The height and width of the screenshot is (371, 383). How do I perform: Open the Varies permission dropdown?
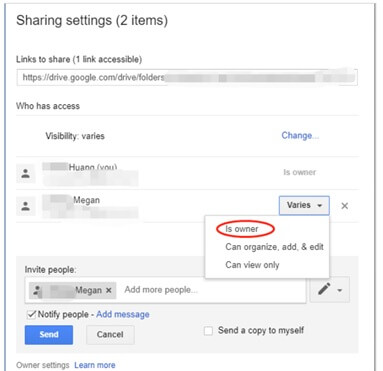[304, 205]
